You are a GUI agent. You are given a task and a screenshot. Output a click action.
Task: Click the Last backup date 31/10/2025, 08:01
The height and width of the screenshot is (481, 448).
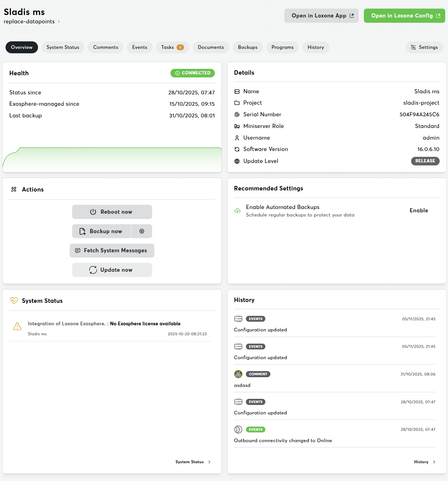point(192,116)
